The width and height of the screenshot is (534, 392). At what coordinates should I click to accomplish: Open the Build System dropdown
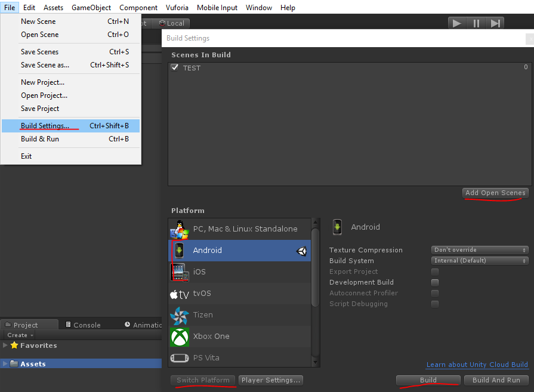(x=480, y=261)
